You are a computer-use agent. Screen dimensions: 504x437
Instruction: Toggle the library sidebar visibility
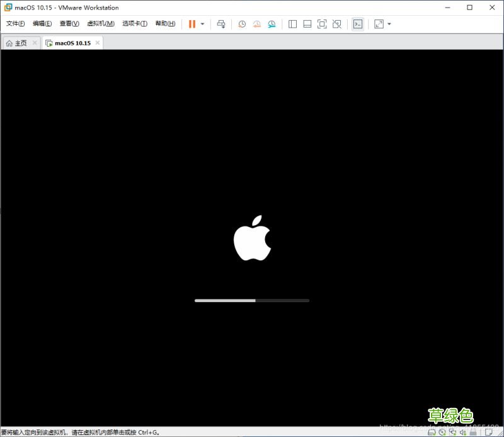[x=292, y=24]
